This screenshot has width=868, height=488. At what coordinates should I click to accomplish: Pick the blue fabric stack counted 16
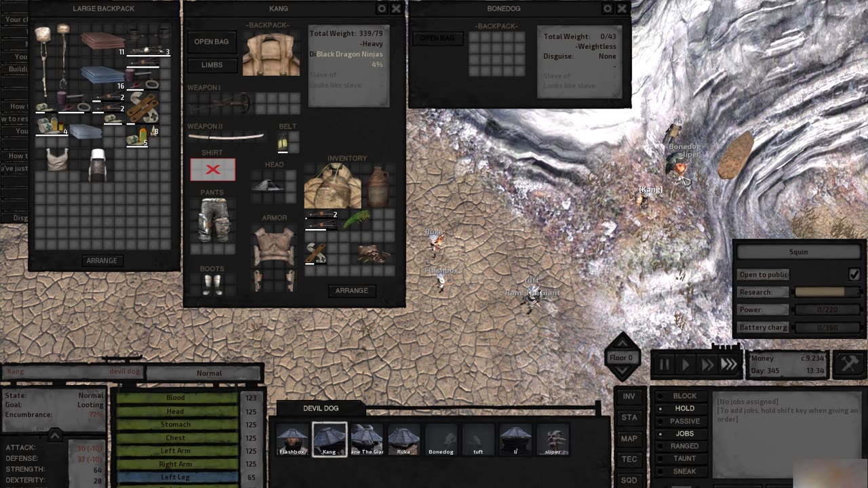tap(102, 75)
